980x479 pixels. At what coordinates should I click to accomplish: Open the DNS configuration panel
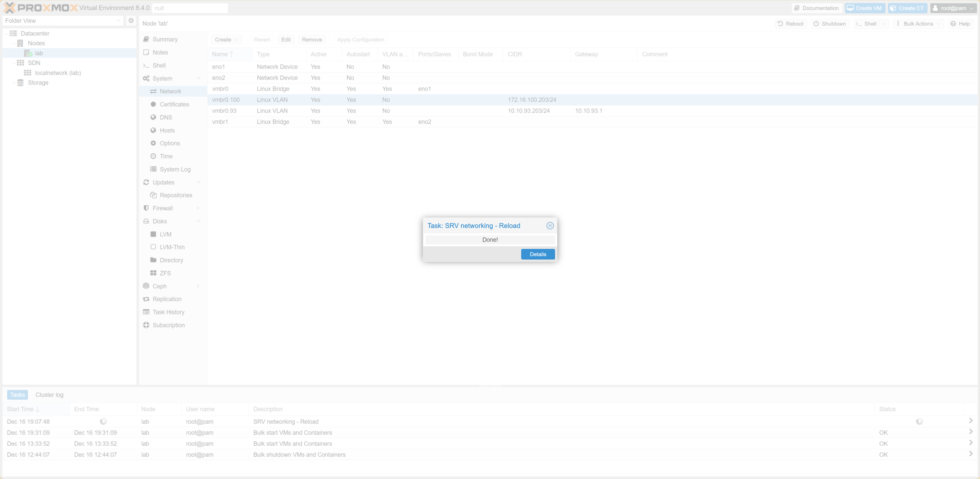point(166,117)
